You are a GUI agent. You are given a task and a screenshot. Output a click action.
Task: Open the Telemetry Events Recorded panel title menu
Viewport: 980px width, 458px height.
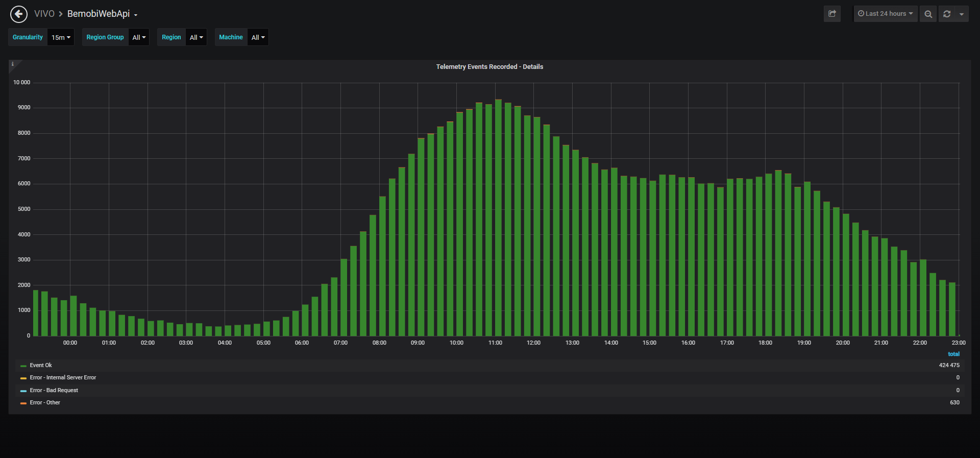(x=489, y=67)
